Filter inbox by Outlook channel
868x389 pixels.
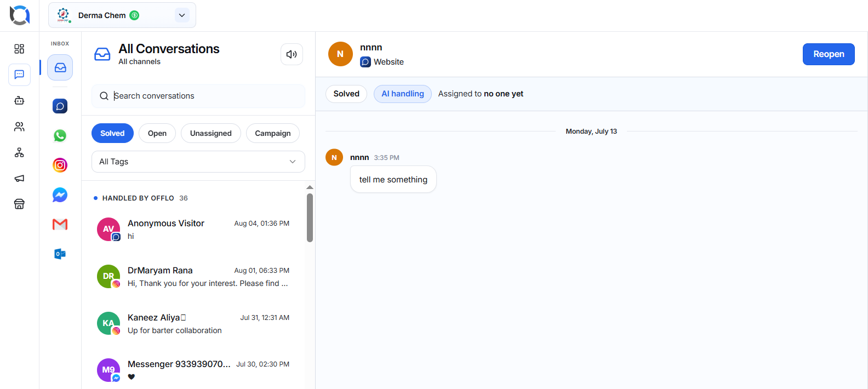tap(60, 254)
